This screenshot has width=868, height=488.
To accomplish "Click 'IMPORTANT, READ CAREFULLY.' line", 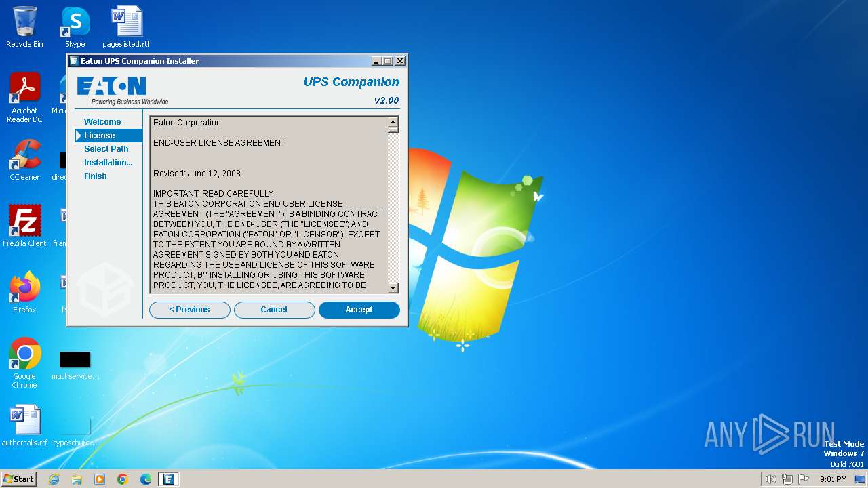I will [x=213, y=194].
